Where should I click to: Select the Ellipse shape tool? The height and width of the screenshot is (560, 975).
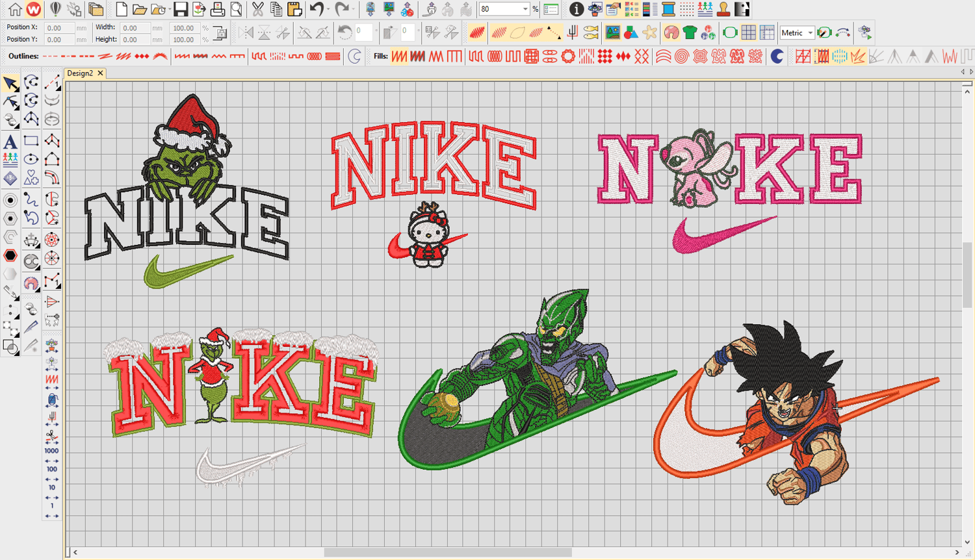click(x=31, y=159)
